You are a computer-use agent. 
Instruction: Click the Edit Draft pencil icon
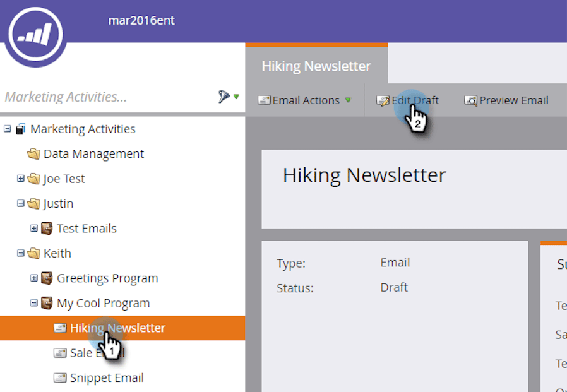pyautogui.click(x=383, y=100)
